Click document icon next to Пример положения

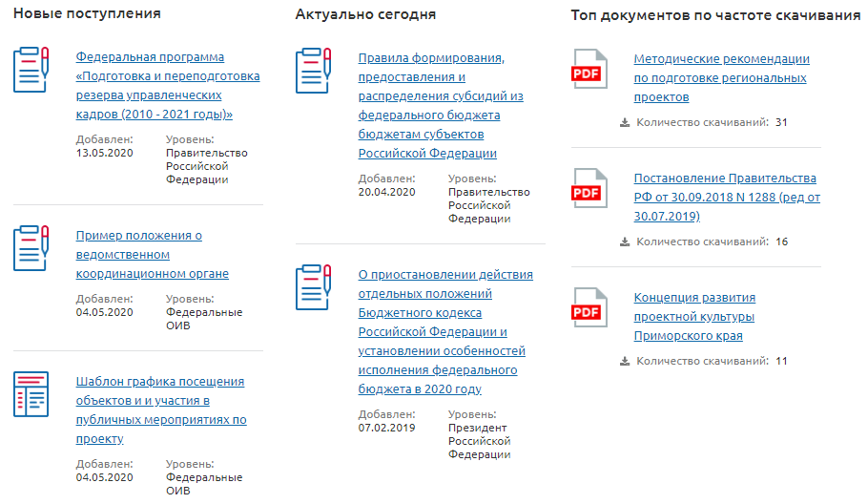click(31, 248)
